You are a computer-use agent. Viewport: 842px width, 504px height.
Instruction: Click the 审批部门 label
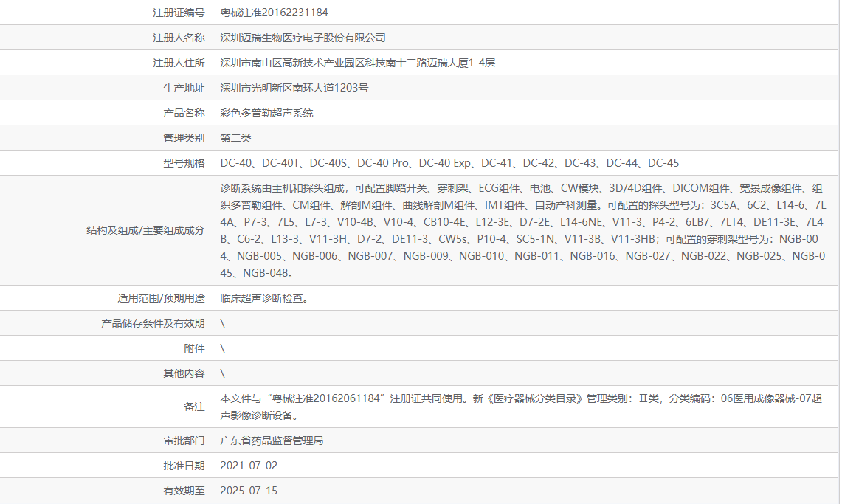[184, 441]
